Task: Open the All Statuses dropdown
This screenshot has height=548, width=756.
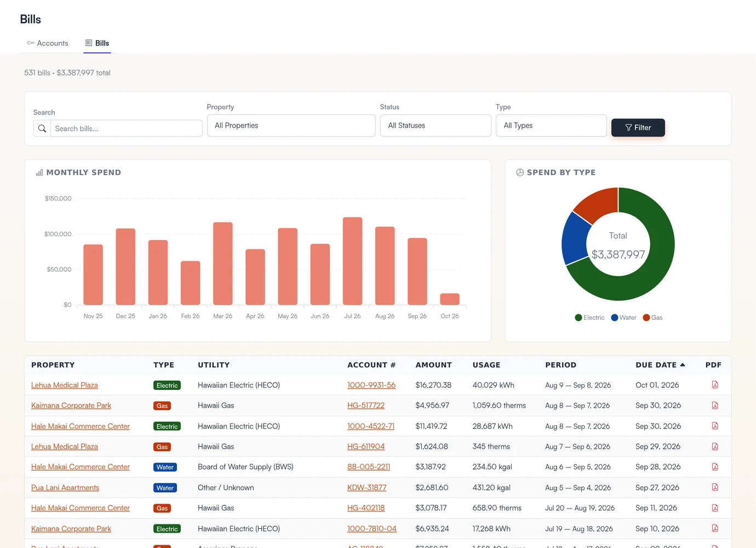Action: [436, 125]
